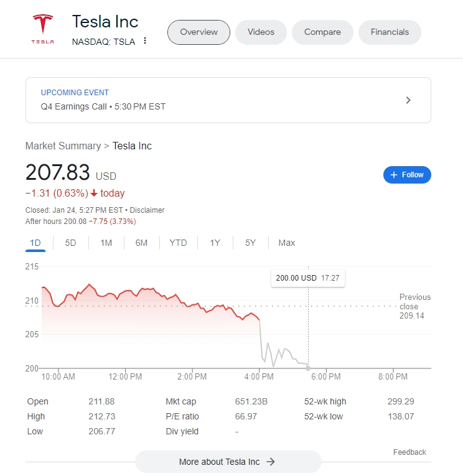Select the Compare tab
The height and width of the screenshot is (476, 463).
[x=322, y=32]
